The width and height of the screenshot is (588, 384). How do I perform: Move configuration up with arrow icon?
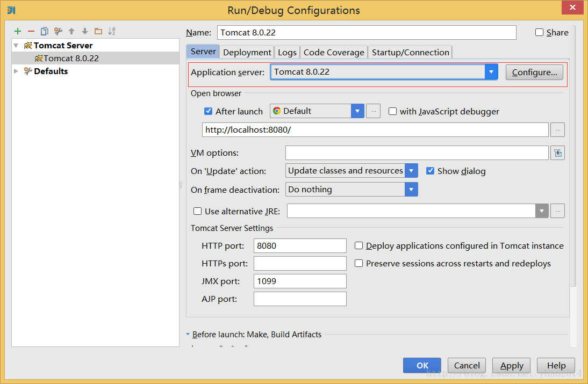(x=71, y=31)
